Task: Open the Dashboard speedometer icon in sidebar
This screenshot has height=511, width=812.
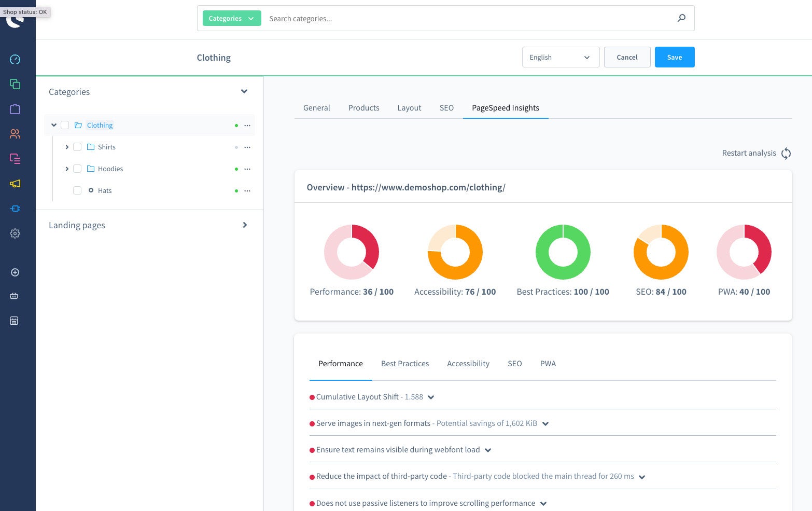Action: [x=15, y=59]
